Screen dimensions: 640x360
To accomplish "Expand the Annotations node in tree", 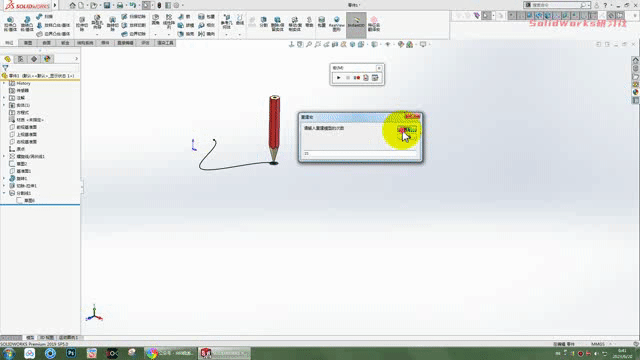I will (4, 98).
